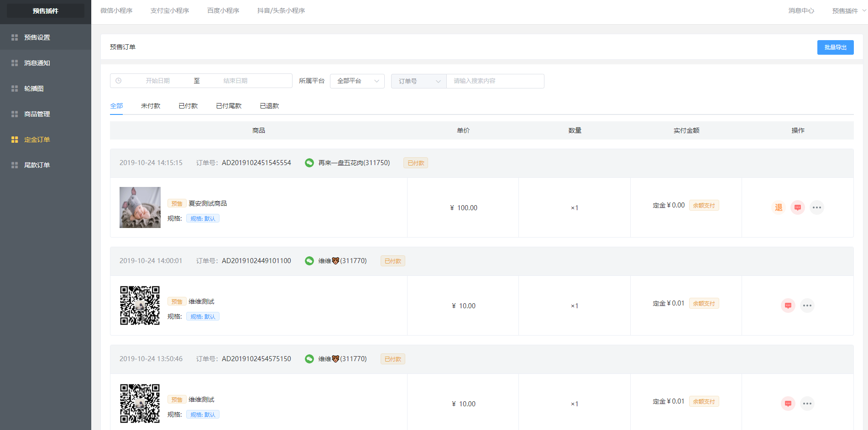Image resolution: width=868 pixels, height=430 pixels.
Task: Switch to the 未付款 tab
Action: coord(151,106)
